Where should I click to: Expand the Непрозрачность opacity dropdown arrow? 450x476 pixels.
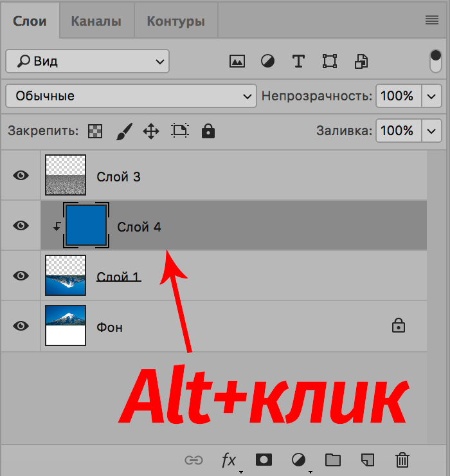click(x=431, y=96)
